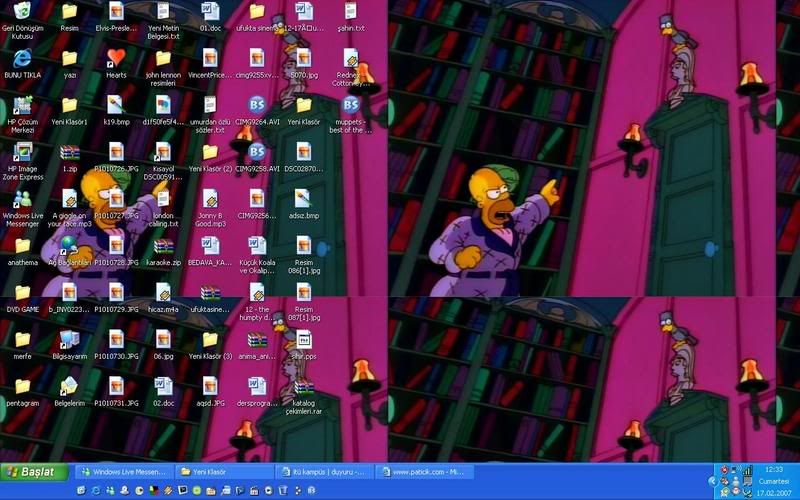Open the BUNU TIKLA Internet Explorer shortcut
800x500 pixels.
pyautogui.click(x=22, y=58)
